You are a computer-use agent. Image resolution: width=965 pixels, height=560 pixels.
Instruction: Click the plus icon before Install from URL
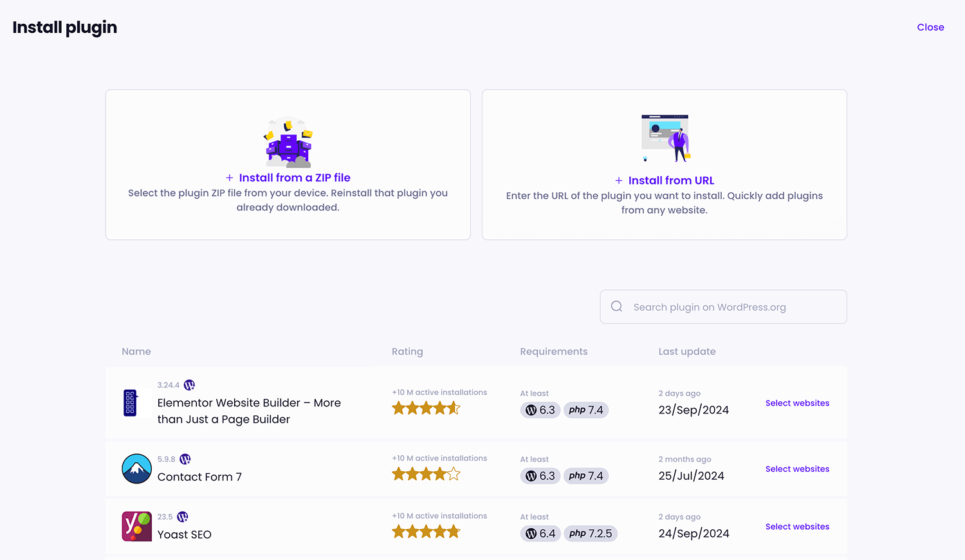pos(619,180)
